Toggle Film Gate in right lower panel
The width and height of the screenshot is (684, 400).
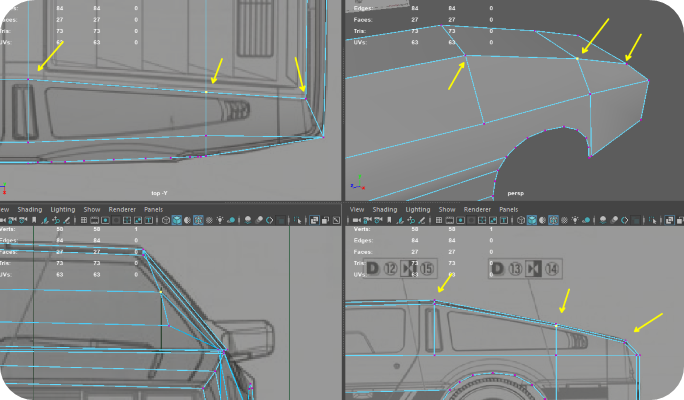coord(449,220)
